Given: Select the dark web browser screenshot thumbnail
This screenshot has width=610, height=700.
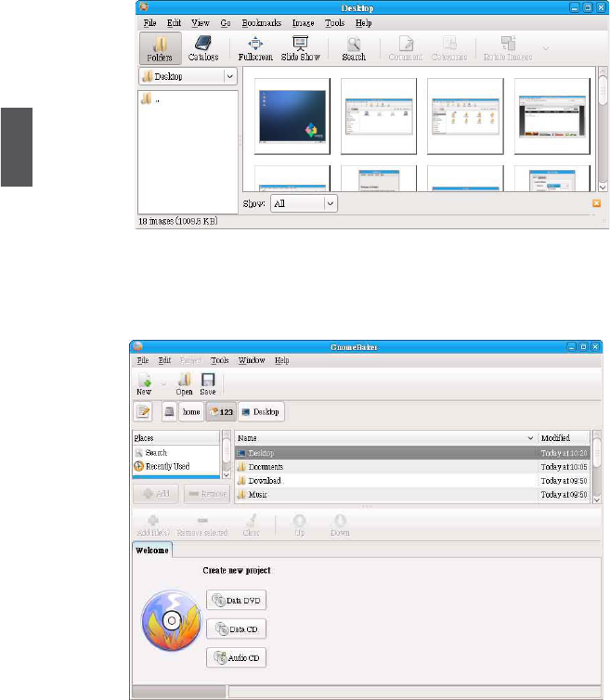Looking at the screenshot, I should (552, 116).
